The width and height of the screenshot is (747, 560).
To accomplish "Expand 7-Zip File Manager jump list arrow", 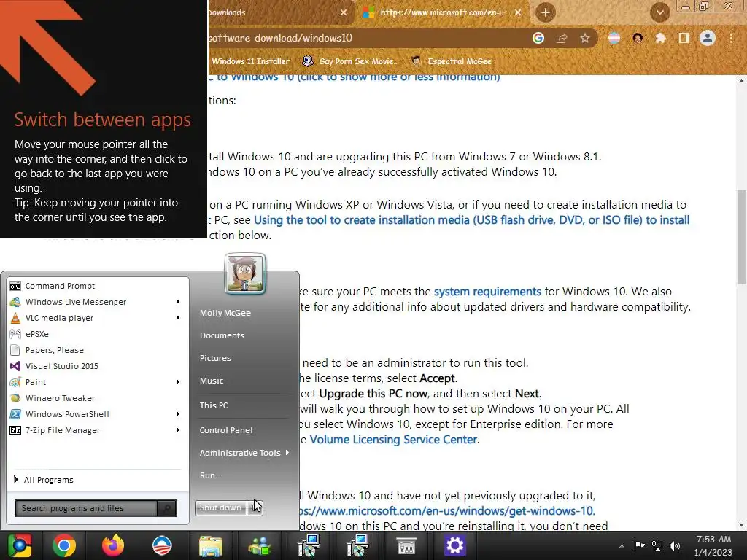I will tap(178, 430).
